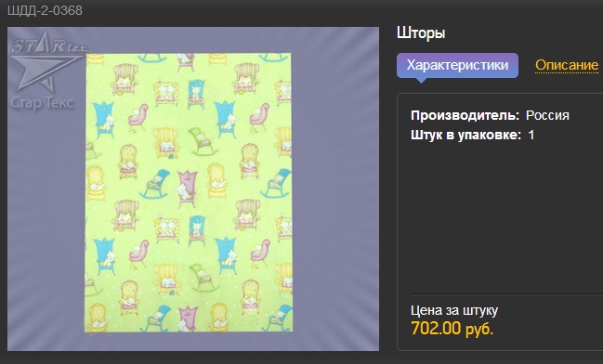Click the Штук в упаковке label
Screen dimensions: 603x364
point(465,136)
